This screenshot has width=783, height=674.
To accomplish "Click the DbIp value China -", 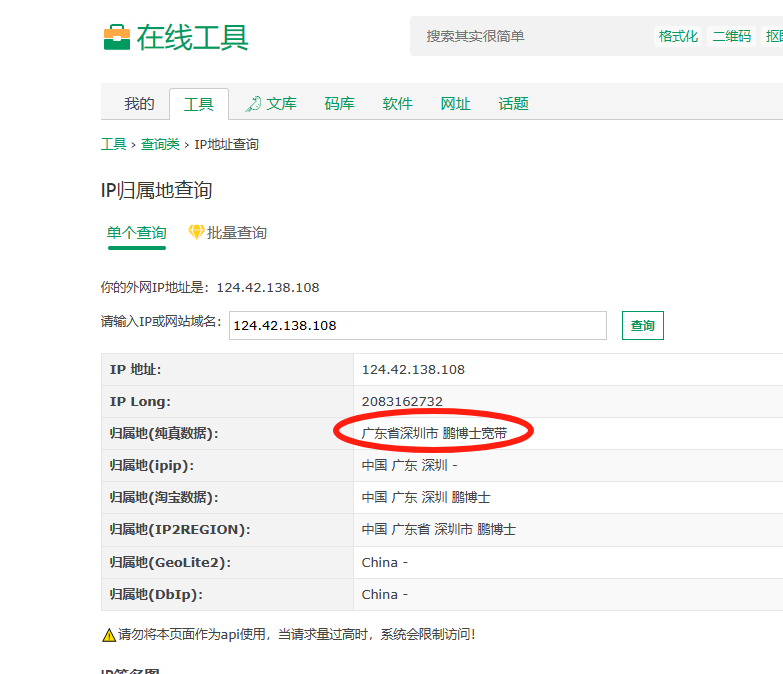I will point(385,594).
